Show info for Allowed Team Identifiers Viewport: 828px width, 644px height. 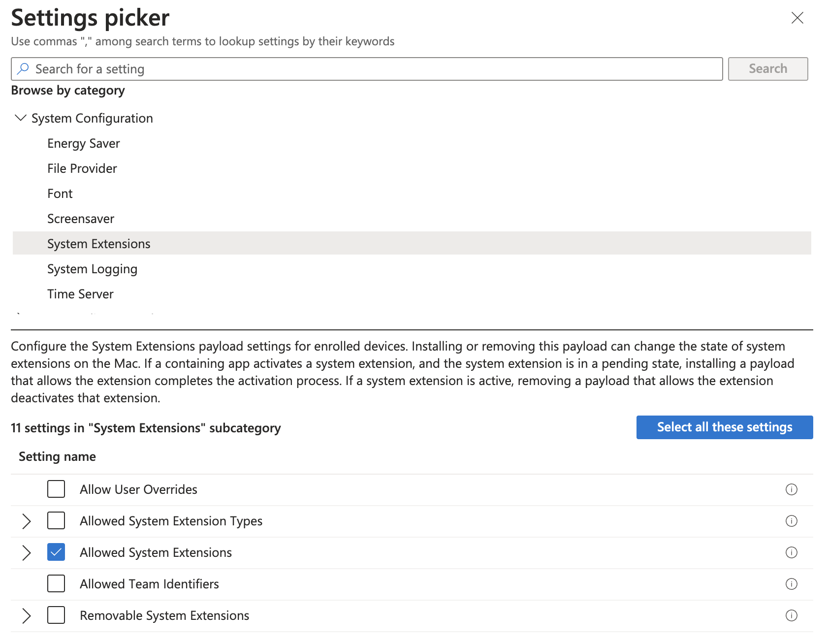point(792,584)
